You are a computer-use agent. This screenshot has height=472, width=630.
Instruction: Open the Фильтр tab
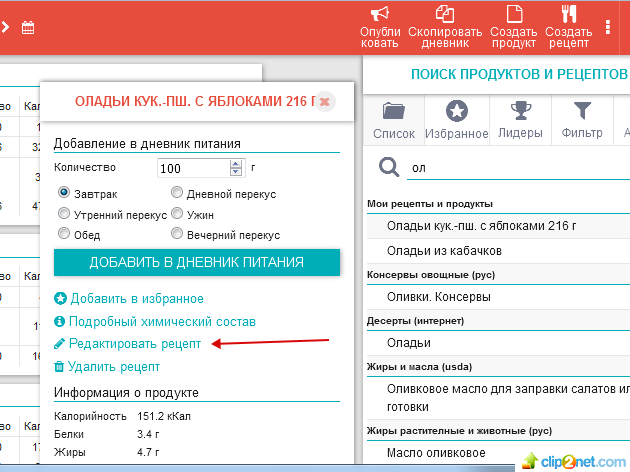click(581, 120)
